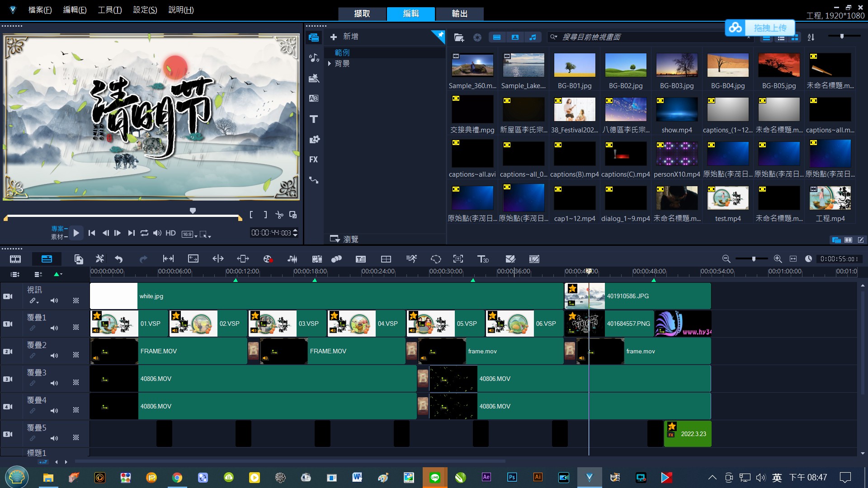Toggle repeat playback loop button
Screen dimensions: 868x488
point(144,233)
